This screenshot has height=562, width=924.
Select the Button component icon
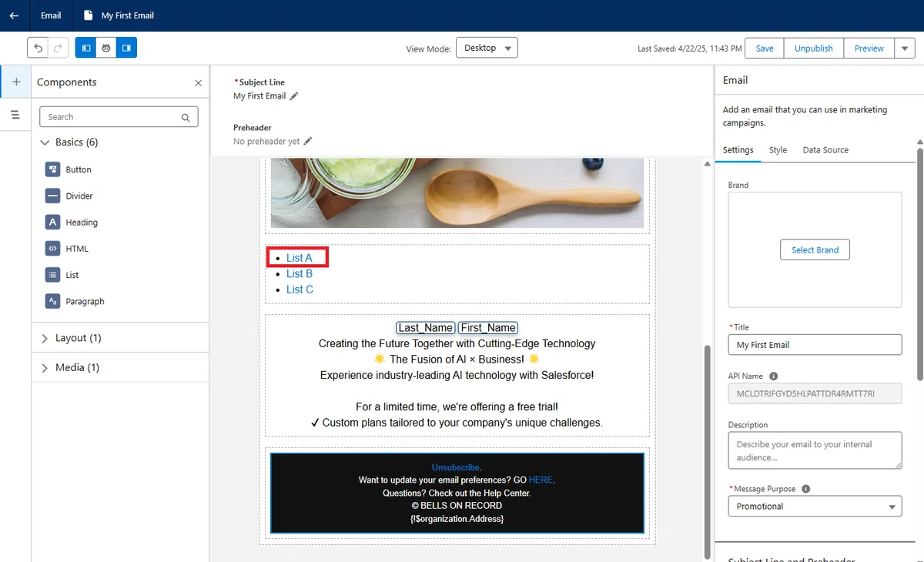52,169
